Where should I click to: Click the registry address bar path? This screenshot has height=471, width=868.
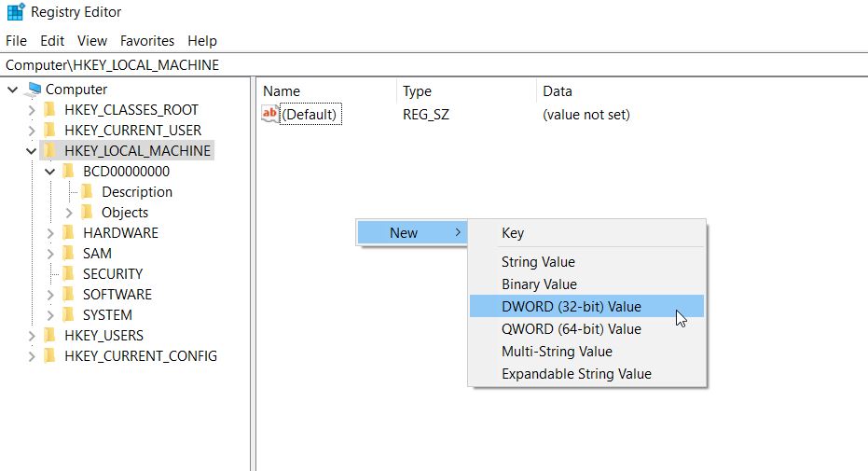point(113,64)
